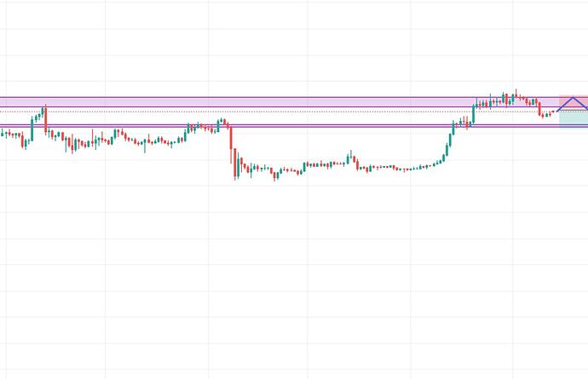The height and width of the screenshot is (379, 588).
Task: Select the bottom border line of shaded purple zone
Action: coord(256,108)
